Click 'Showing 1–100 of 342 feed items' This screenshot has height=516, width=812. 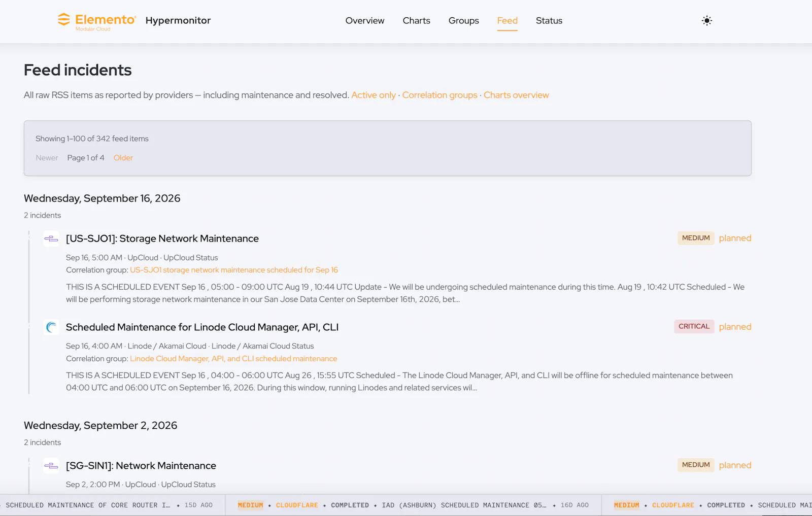click(x=92, y=139)
